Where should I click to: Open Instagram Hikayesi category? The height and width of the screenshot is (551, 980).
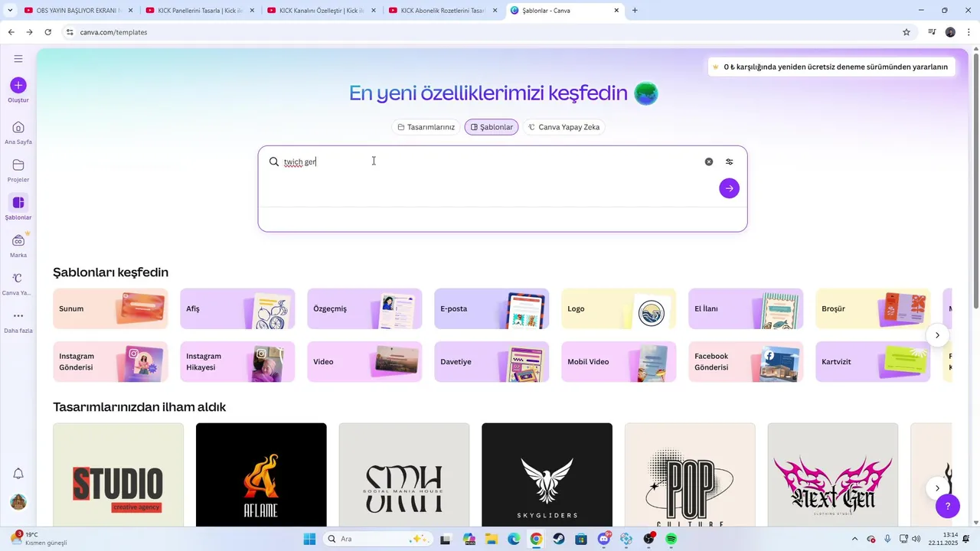(x=237, y=361)
